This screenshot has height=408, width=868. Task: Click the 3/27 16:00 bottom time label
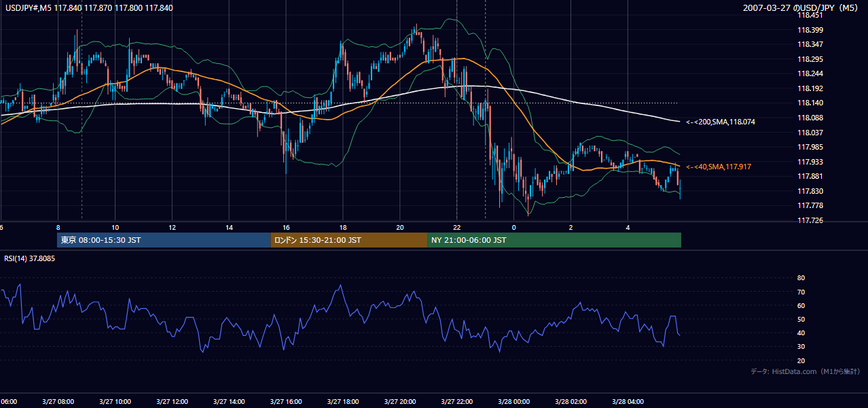286,402
